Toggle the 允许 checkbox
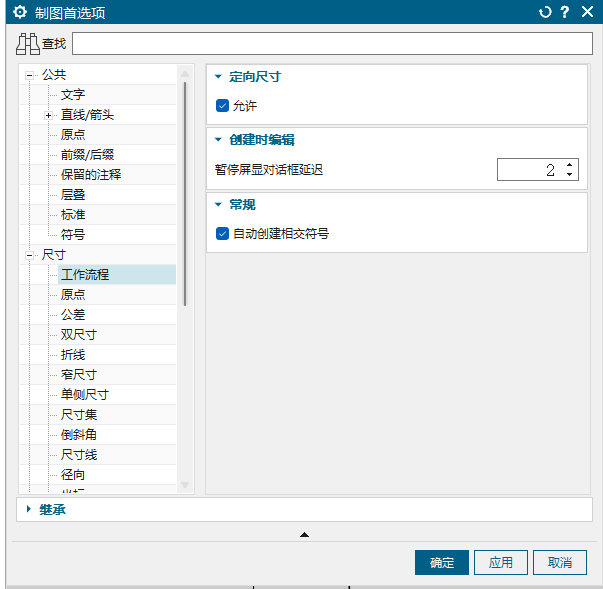The image size is (603, 589). pyautogui.click(x=222, y=105)
